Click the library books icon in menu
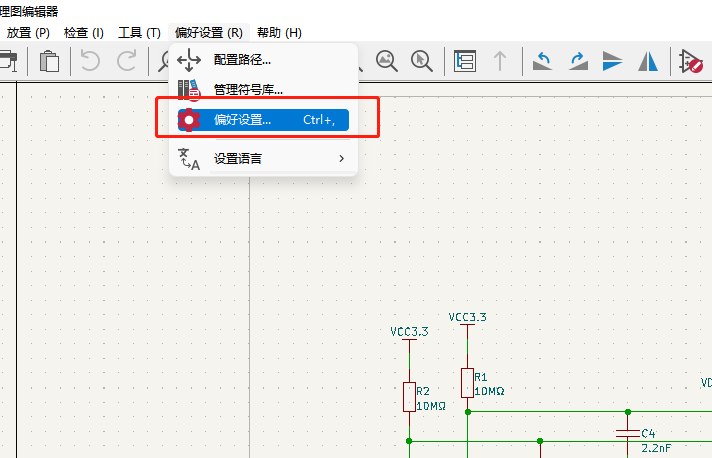The width and height of the screenshot is (712, 458). click(189, 90)
